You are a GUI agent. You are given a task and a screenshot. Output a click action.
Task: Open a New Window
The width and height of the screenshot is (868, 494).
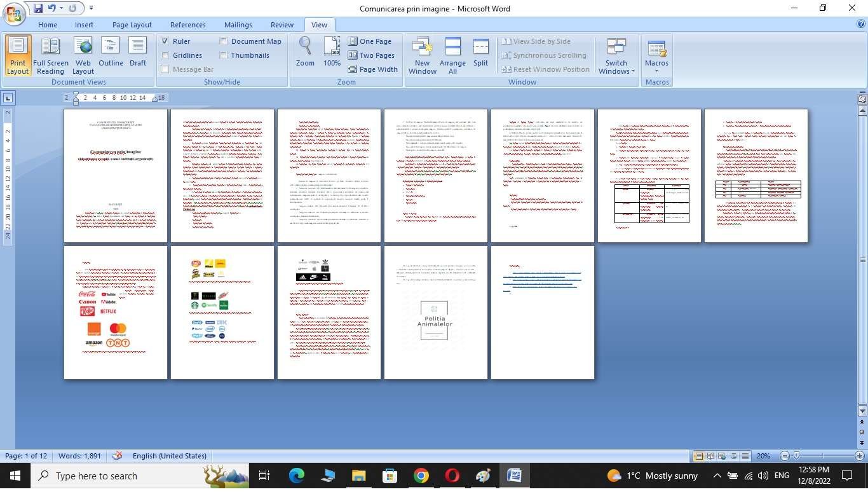(x=423, y=55)
